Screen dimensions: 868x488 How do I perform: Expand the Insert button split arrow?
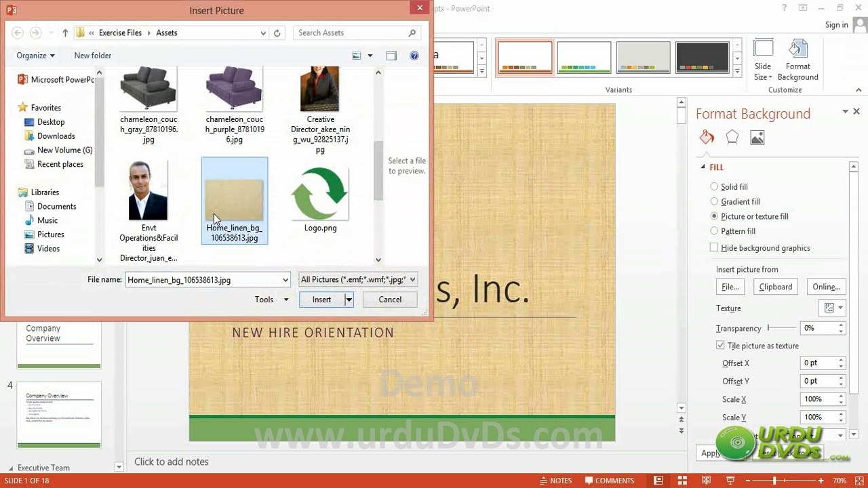tap(349, 300)
